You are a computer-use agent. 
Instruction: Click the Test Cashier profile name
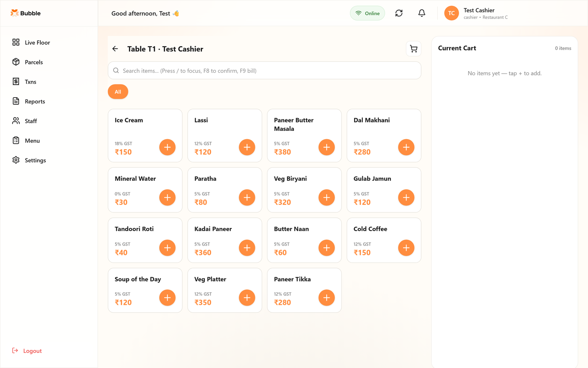click(479, 10)
